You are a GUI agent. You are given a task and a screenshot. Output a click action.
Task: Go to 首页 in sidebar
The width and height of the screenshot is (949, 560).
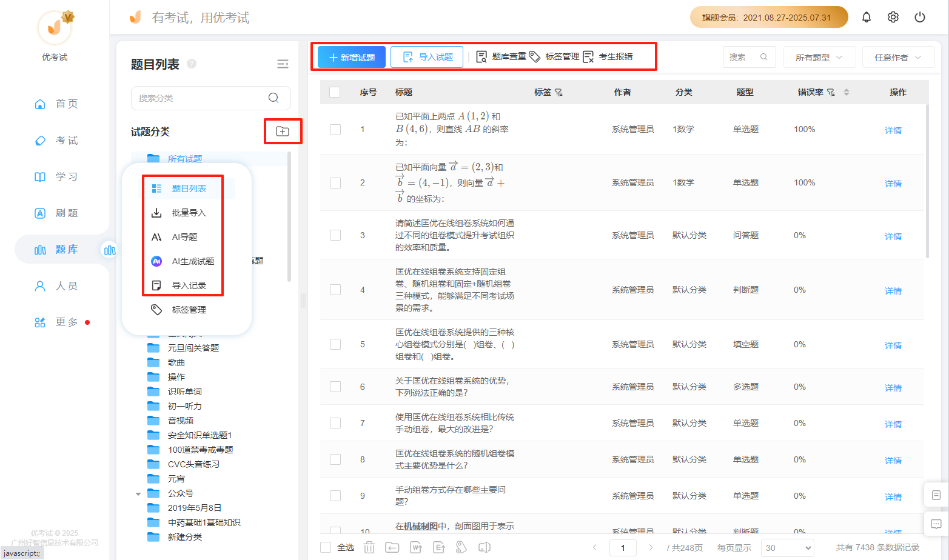pyautogui.click(x=56, y=104)
